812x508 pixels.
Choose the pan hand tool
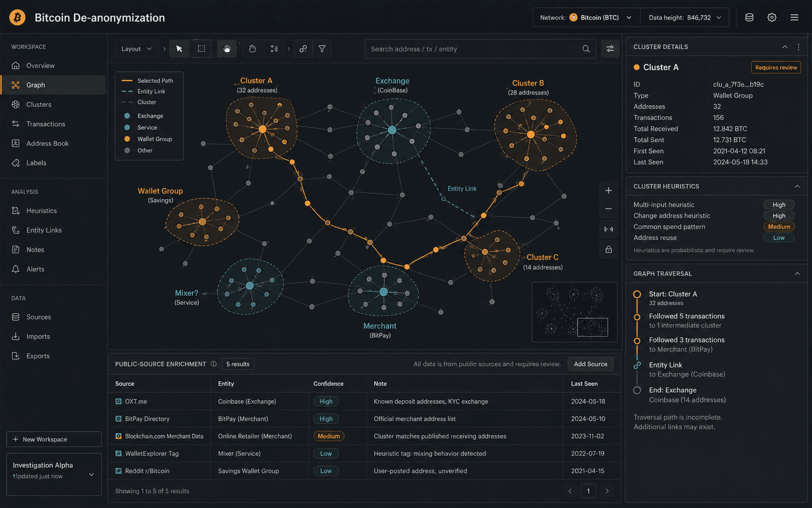pos(227,49)
